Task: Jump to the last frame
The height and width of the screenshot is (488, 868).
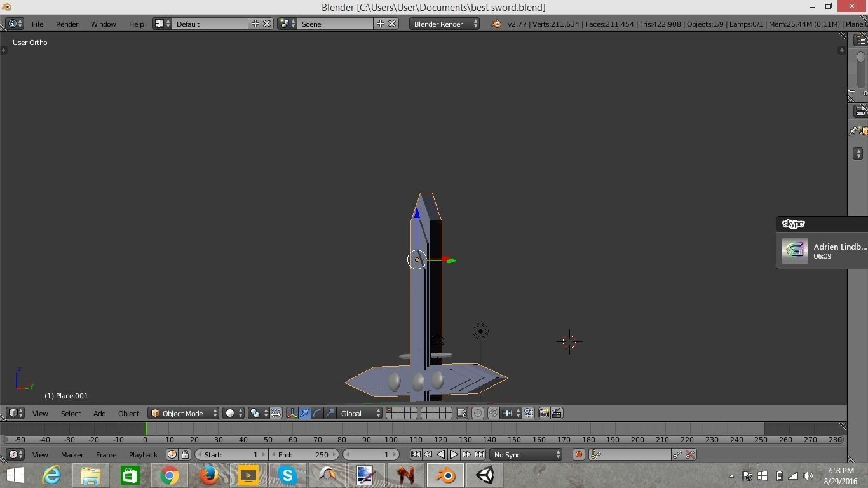Action: (479, 454)
